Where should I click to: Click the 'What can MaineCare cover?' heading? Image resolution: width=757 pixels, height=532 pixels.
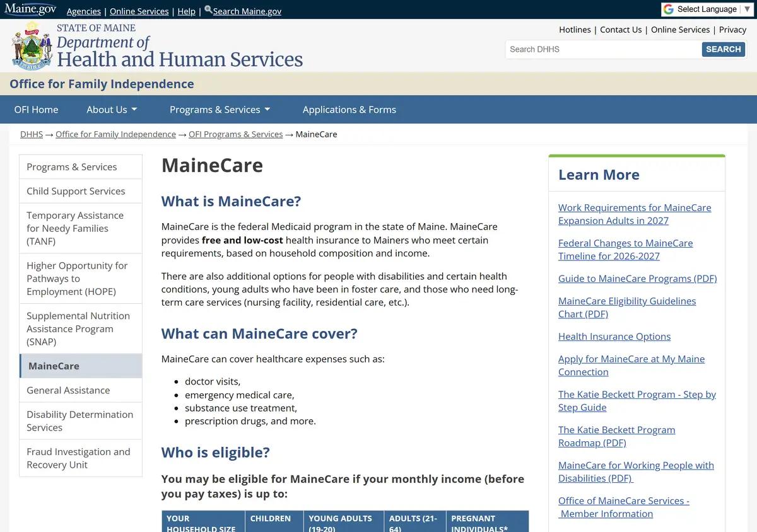coord(259,333)
